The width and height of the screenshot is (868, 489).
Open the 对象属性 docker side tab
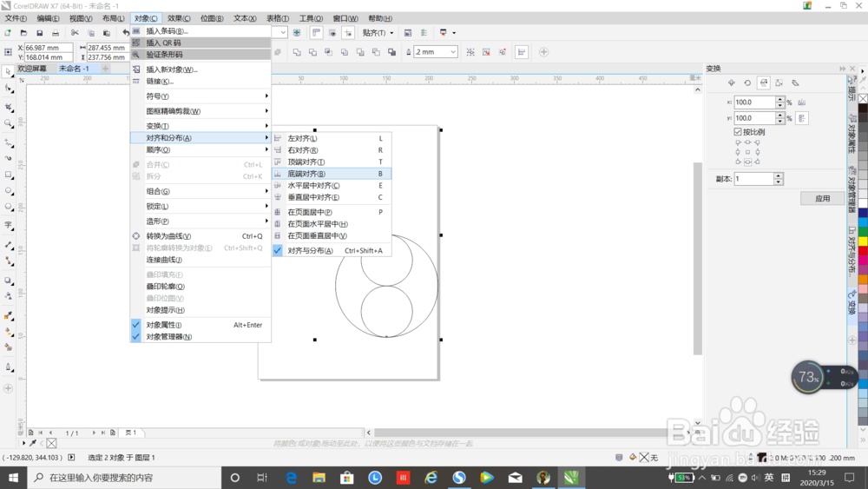pos(852,134)
